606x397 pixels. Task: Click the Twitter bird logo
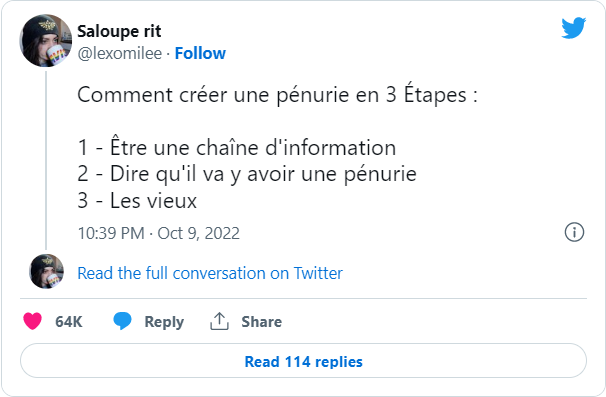pos(574,28)
